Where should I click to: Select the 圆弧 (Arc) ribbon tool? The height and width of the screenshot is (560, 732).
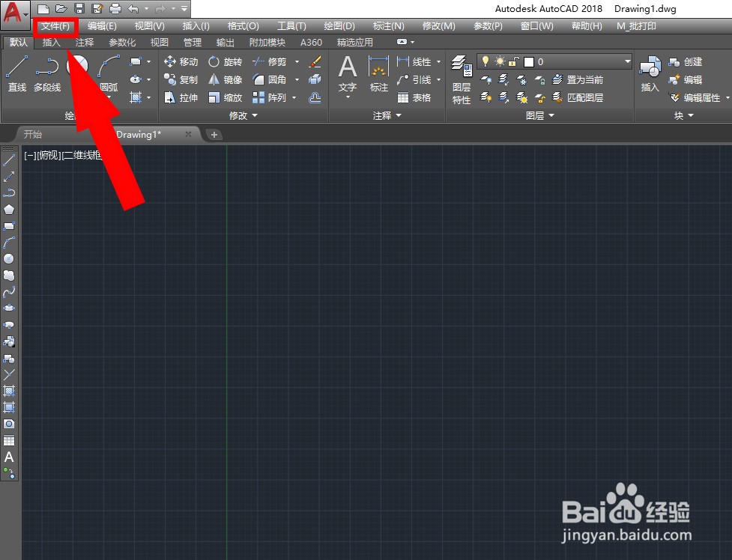(x=109, y=73)
